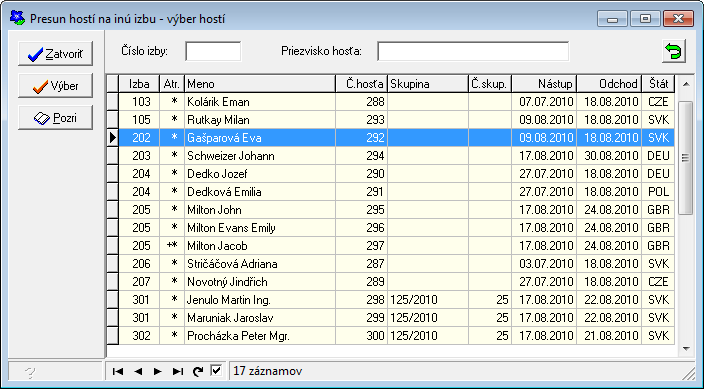Toggle the checkbox in navigation bar
This screenshot has height=389, width=704.
216,371
